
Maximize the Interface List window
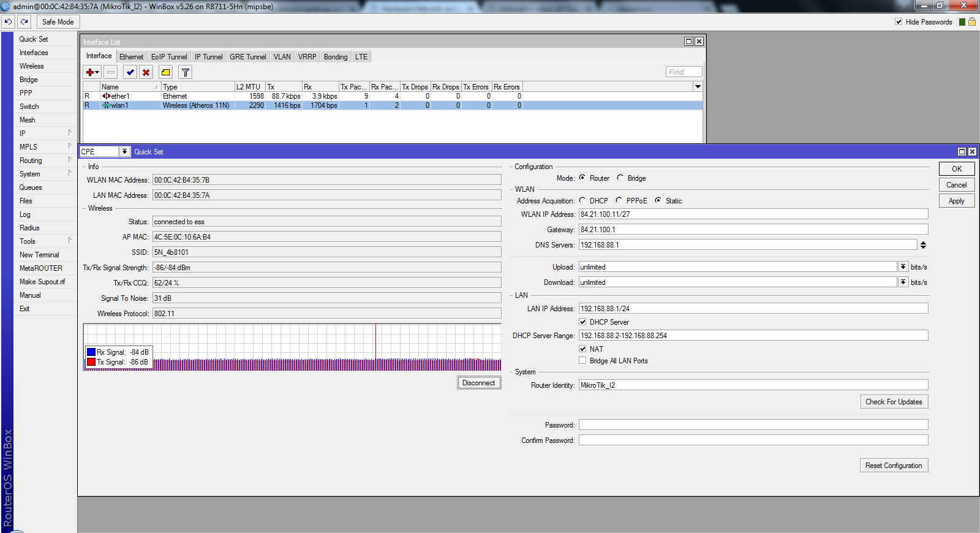[688, 42]
